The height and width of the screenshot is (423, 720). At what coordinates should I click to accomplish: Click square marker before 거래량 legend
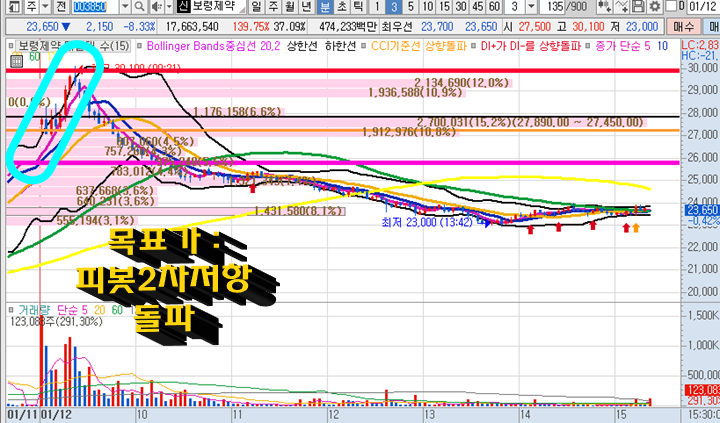[11, 310]
